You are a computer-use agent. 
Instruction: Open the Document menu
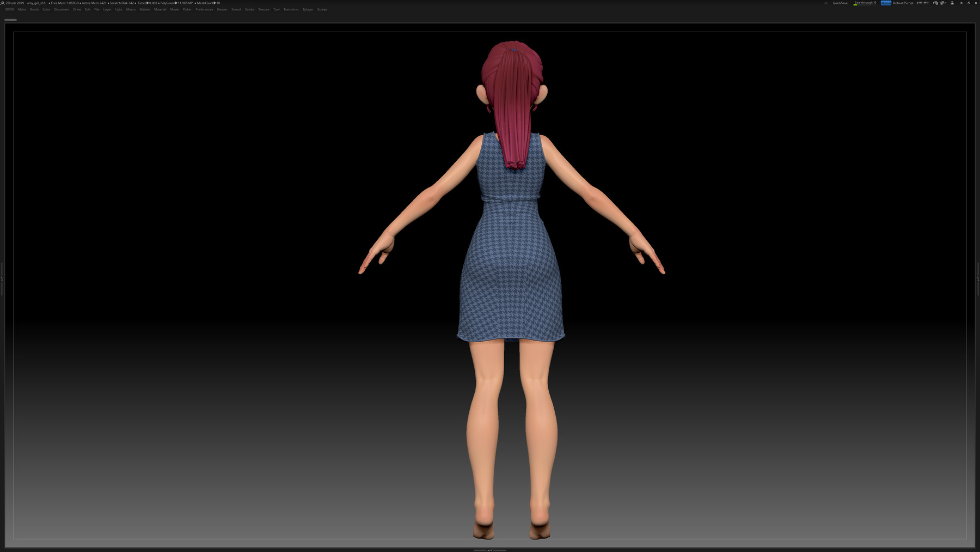62,9
